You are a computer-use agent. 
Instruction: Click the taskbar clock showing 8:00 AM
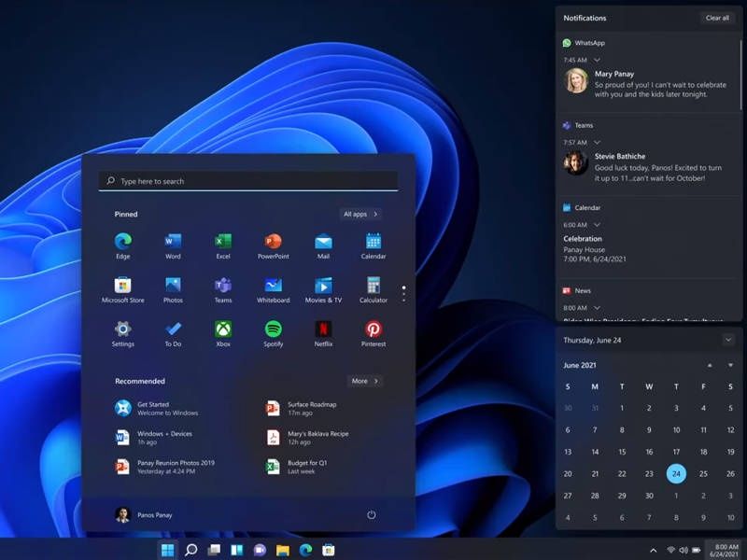click(x=725, y=551)
